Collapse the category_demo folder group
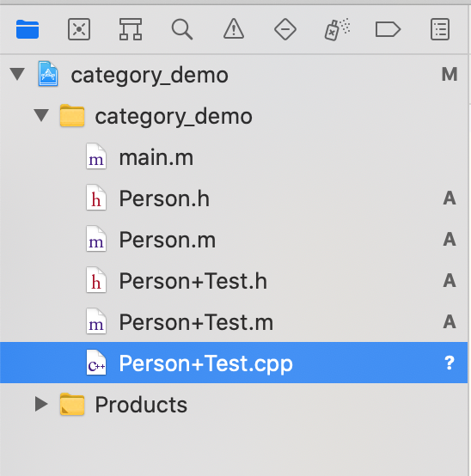Viewport: 471px width, 476px height. (x=41, y=115)
